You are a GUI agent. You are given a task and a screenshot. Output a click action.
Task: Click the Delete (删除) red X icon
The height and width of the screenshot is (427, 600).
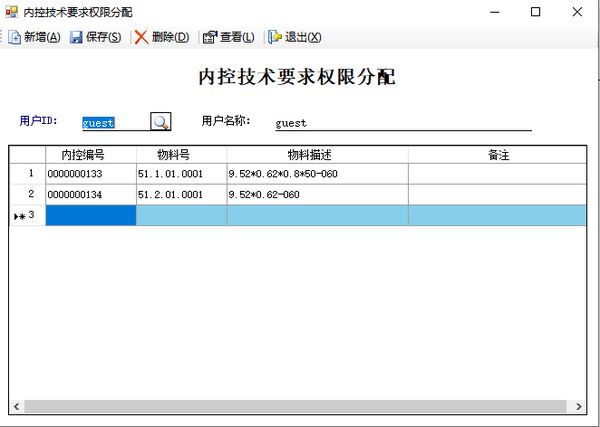(x=142, y=37)
